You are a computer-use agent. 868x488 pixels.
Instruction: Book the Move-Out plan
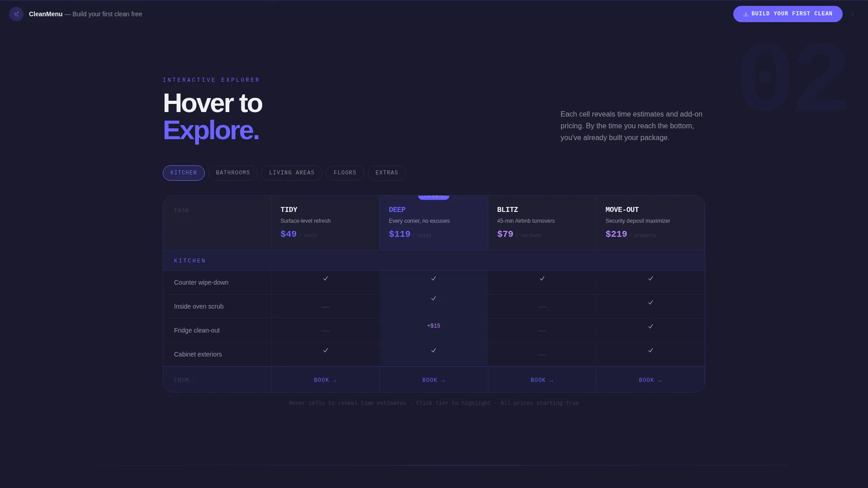pos(650,380)
